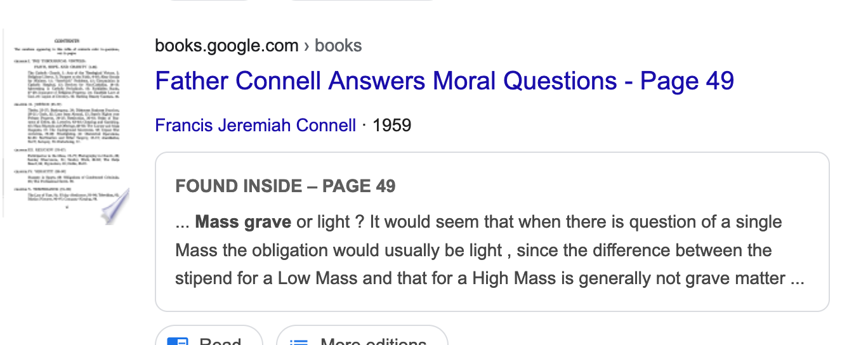The width and height of the screenshot is (868, 345).
Task: Click the books.google.com site address
Action: tap(227, 46)
